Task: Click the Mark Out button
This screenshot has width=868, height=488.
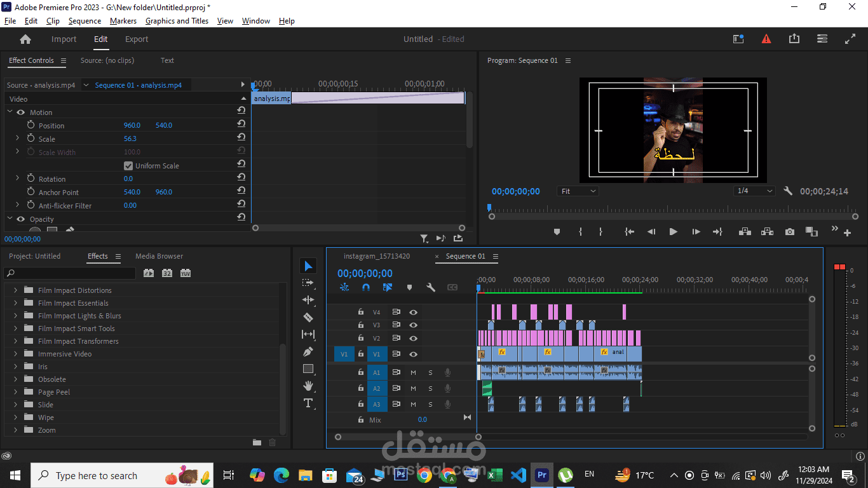Action: [x=600, y=232]
